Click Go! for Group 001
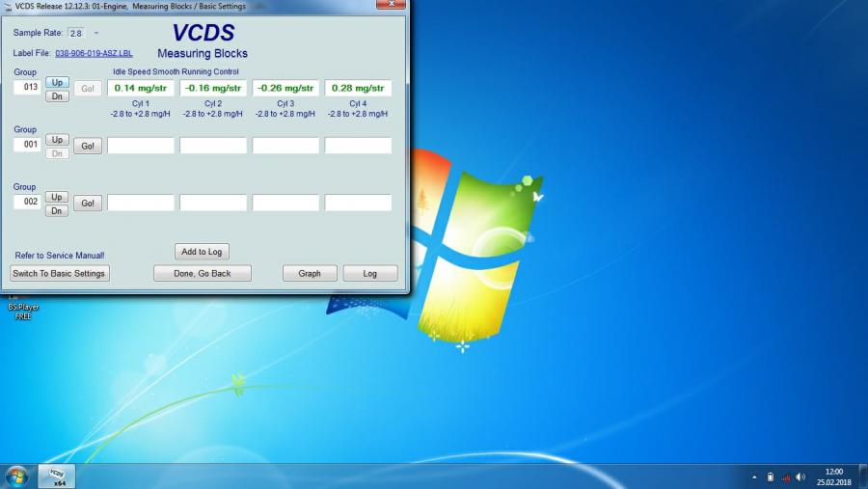Image resolution: width=868 pixels, height=489 pixels. coord(88,146)
